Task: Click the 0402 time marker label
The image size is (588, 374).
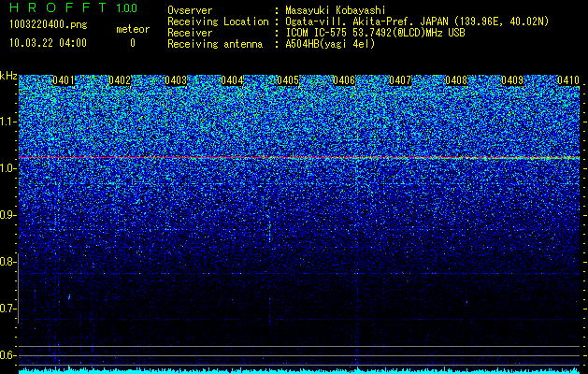Action: pyautogui.click(x=120, y=80)
